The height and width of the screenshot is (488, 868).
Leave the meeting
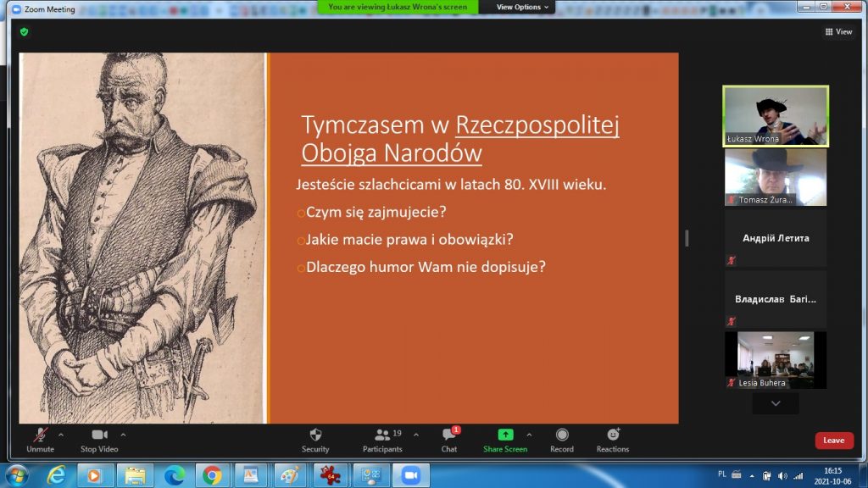click(x=833, y=440)
